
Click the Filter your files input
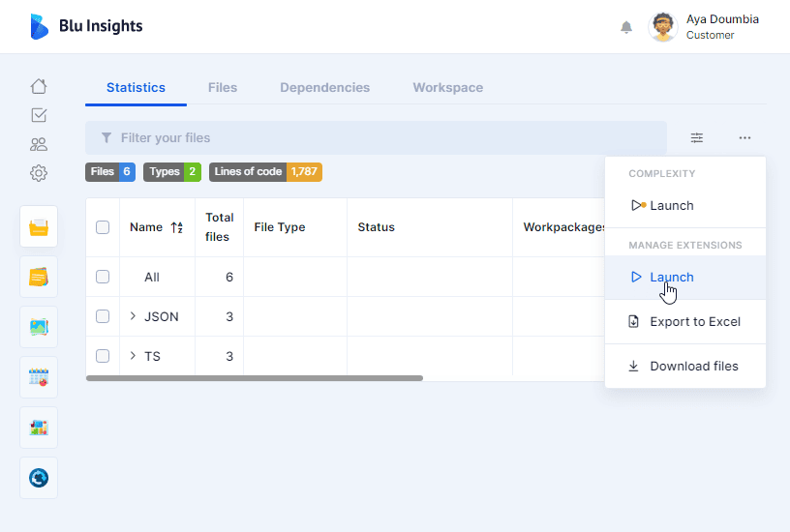click(376, 138)
